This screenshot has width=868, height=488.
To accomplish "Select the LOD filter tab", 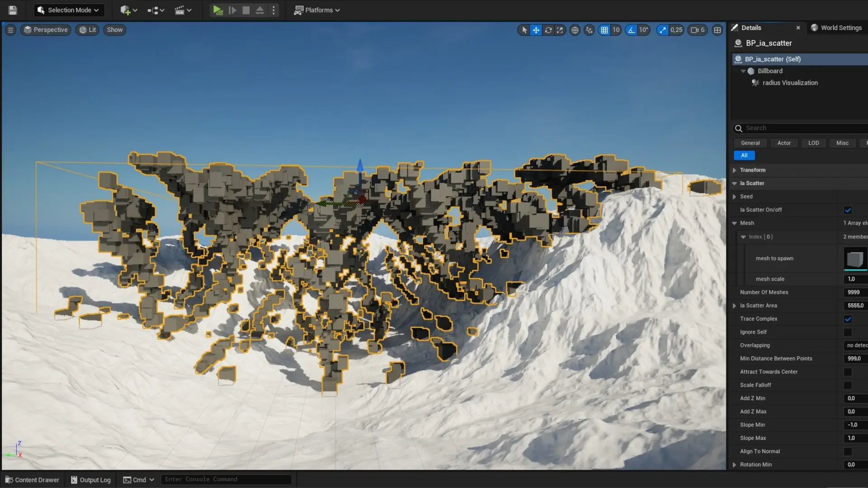I will (x=813, y=143).
